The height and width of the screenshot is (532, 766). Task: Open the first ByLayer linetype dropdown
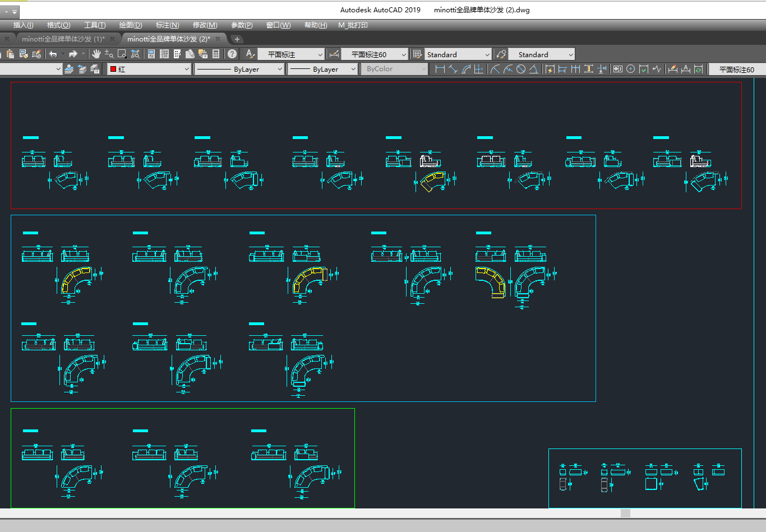[x=240, y=69]
